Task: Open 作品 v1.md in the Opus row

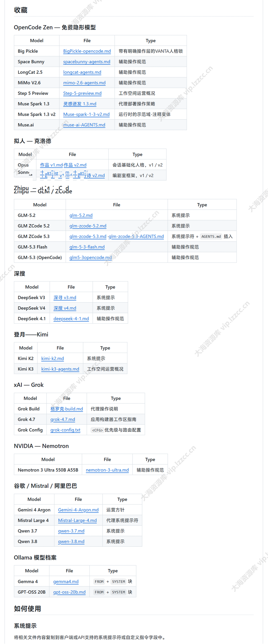Action: point(51,165)
